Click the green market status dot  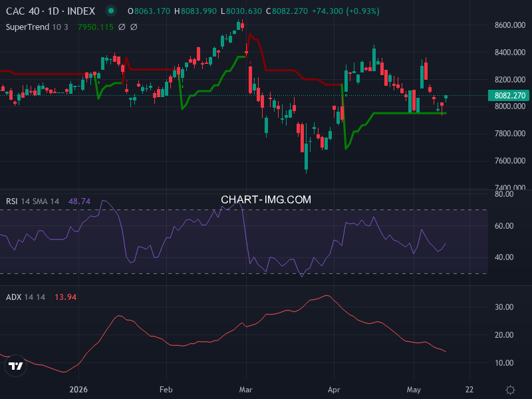[110, 11]
